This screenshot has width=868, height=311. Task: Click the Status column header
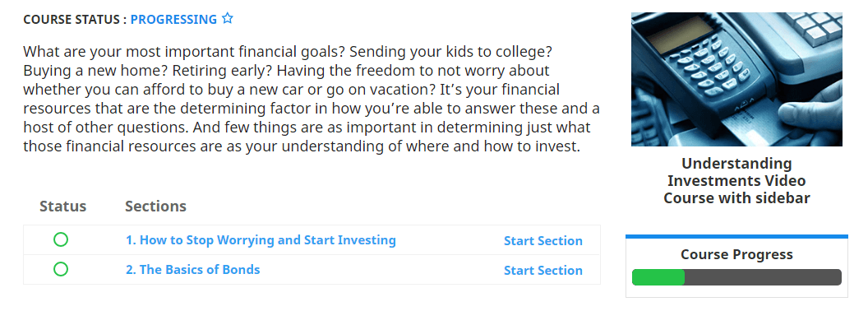[x=63, y=207]
